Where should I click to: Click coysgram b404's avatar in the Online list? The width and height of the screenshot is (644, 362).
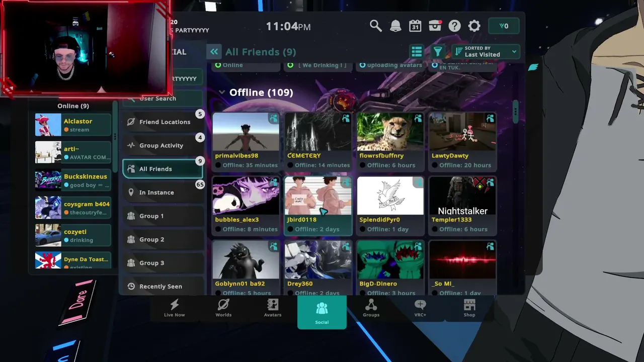[x=48, y=208]
